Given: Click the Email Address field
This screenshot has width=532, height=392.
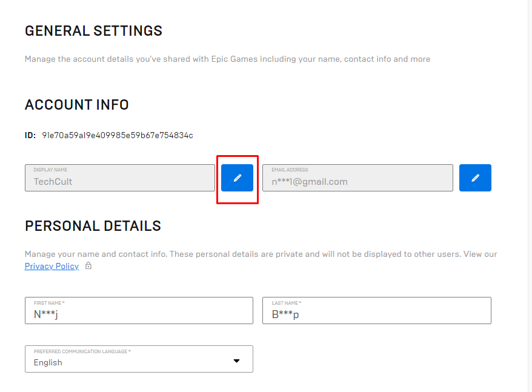Looking at the screenshot, I should point(357,178).
